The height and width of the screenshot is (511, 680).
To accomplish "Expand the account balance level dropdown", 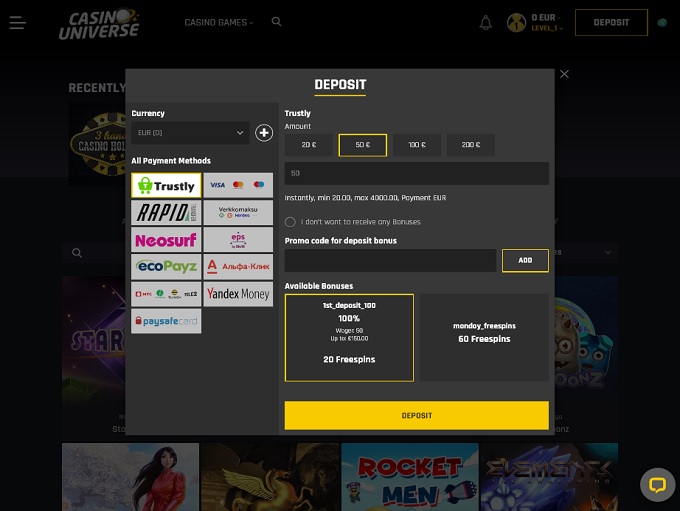I will pos(546,23).
